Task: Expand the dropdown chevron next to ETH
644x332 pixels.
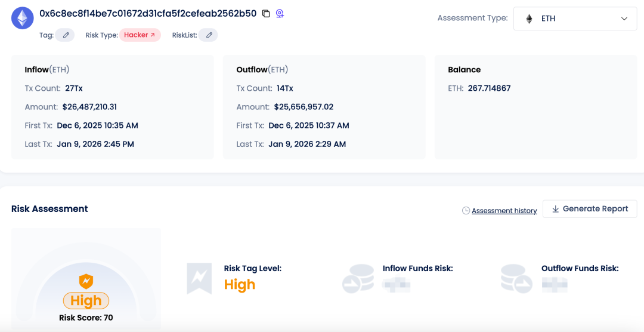Action: 624,19
